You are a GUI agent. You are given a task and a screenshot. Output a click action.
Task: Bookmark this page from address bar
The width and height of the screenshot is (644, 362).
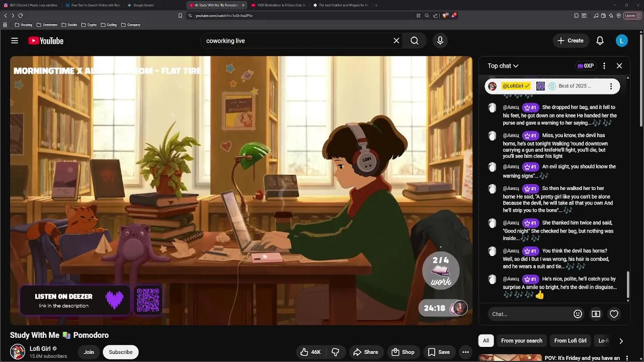click(x=180, y=16)
